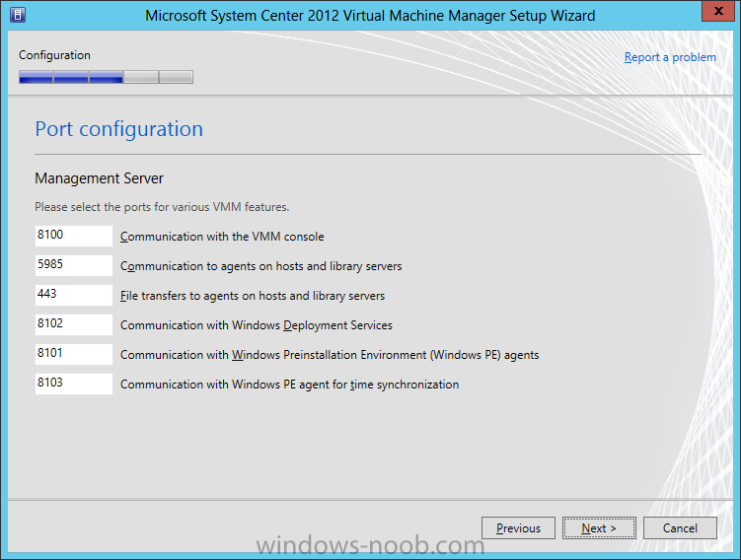
Task: Edit the VMM console port field 8100
Action: point(74,236)
